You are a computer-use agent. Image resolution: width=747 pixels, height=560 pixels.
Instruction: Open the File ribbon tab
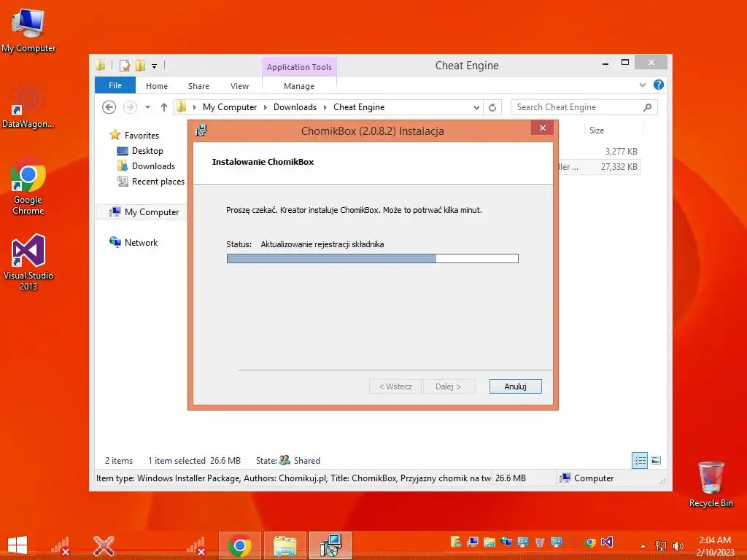pyautogui.click(x=115, y=85)
